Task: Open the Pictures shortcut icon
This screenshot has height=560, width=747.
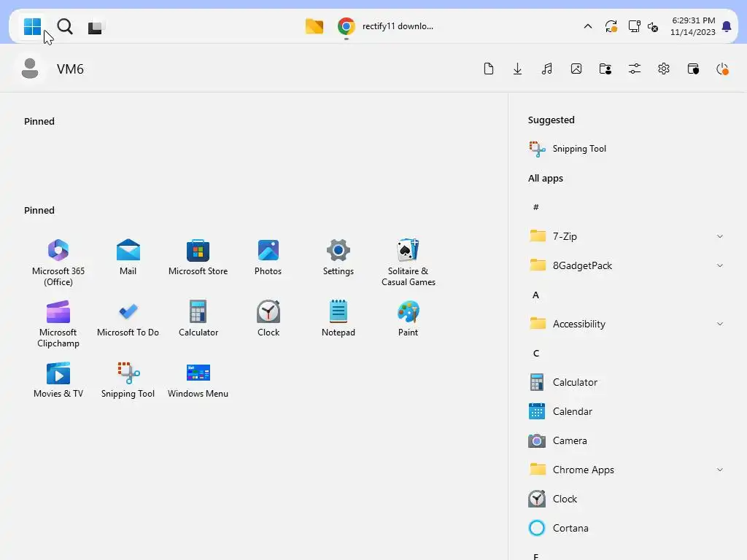Action: 576,69
